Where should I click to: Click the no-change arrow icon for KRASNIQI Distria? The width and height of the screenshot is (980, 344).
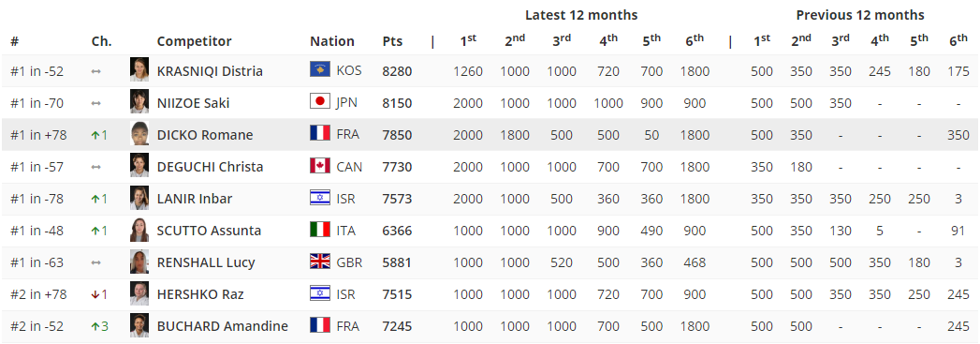[x=95, y=71]
